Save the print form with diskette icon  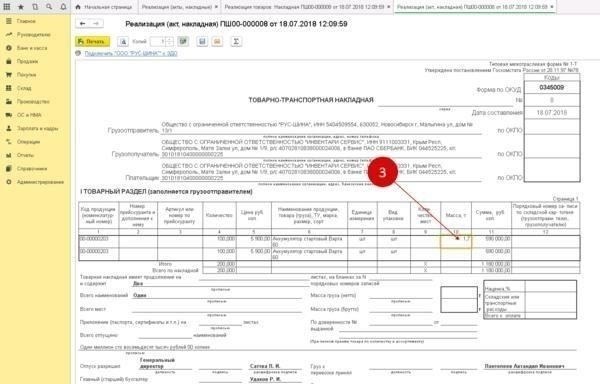click(x=202, y=41)
